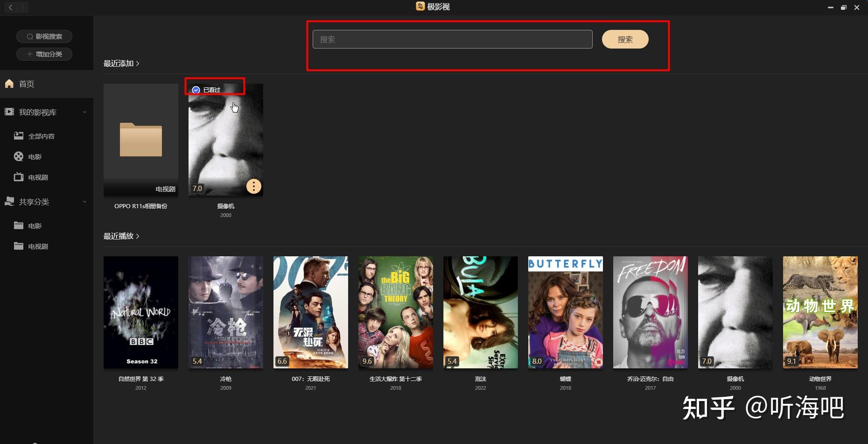Toggle the 已看过 watched checkmark
The width and height of the screenshot is (868, 444).
(196, 90)
